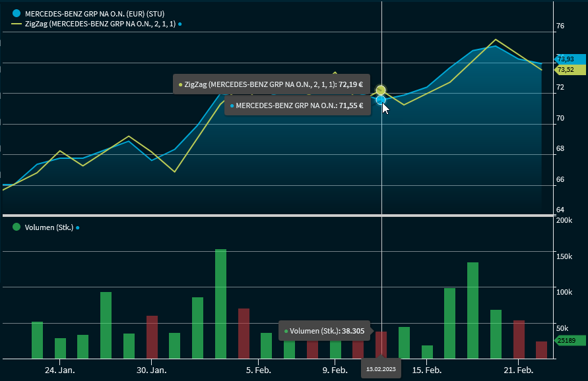Click the 21. Feb. date axis label

click(x=518, y=370)
